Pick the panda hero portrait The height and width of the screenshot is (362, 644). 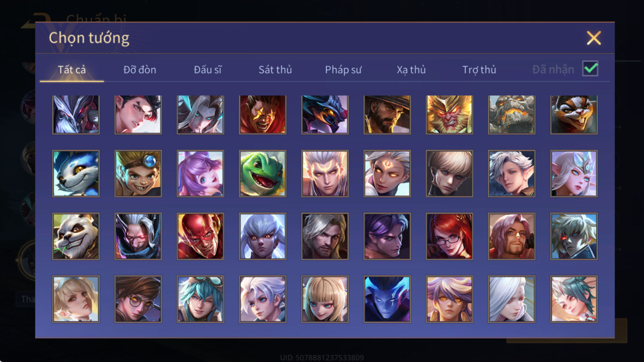tap(76, 236)
